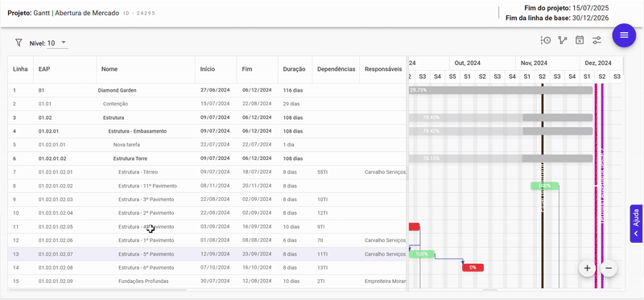Select Estrutura - 11º Pavimento row
Screen dimensions: 644x300
(x=207, y=186)
